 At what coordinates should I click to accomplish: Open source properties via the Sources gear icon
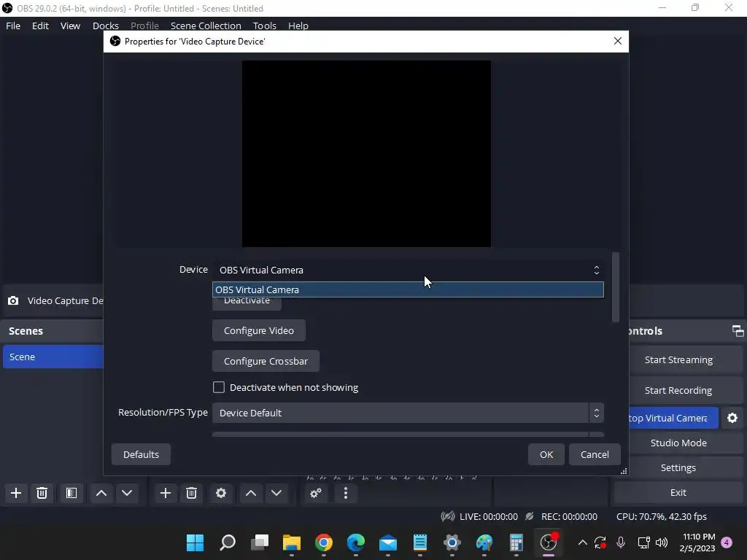pos(221,493)
